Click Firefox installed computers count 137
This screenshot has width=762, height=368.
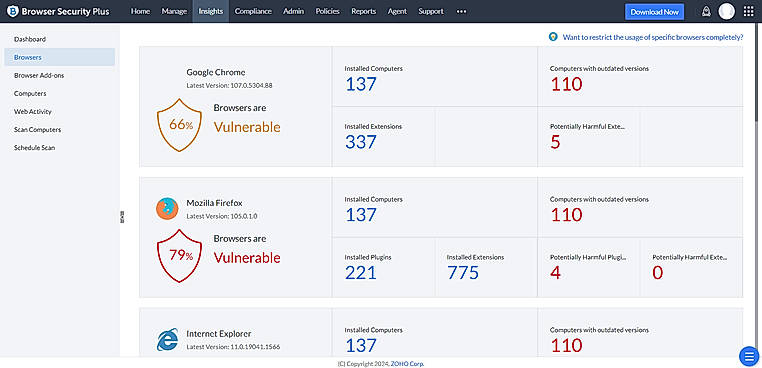coord(361,214)
